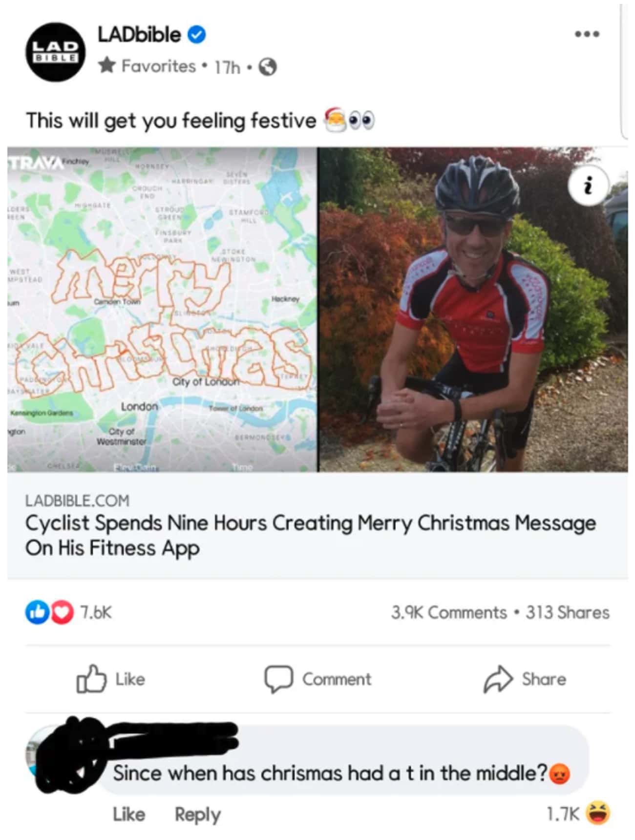Click the Favorites star icon
The height and width of the screenshot is (840, 635).
[x=106, y=65]
